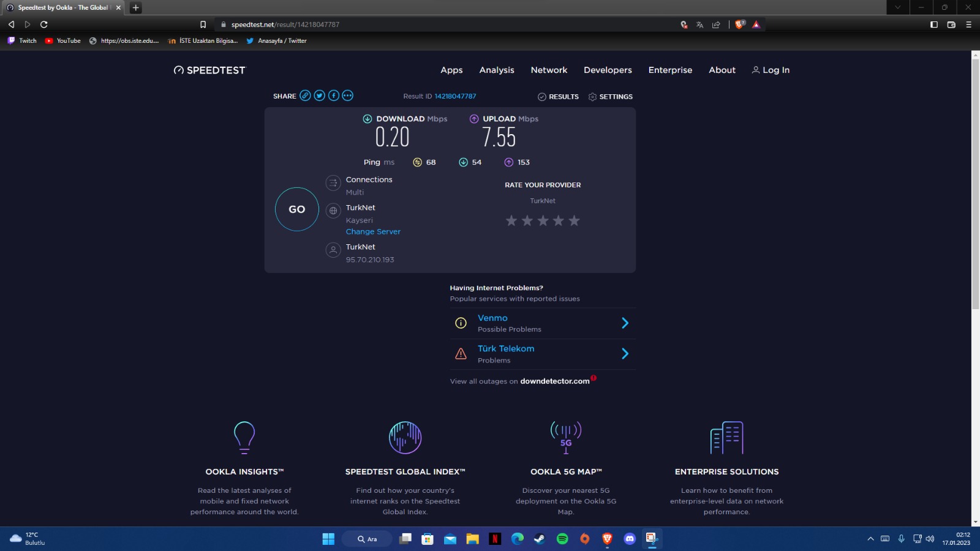Open Result ID 14218047787 link
Screen dimensions: 980x551
click(x=455, y=96)
